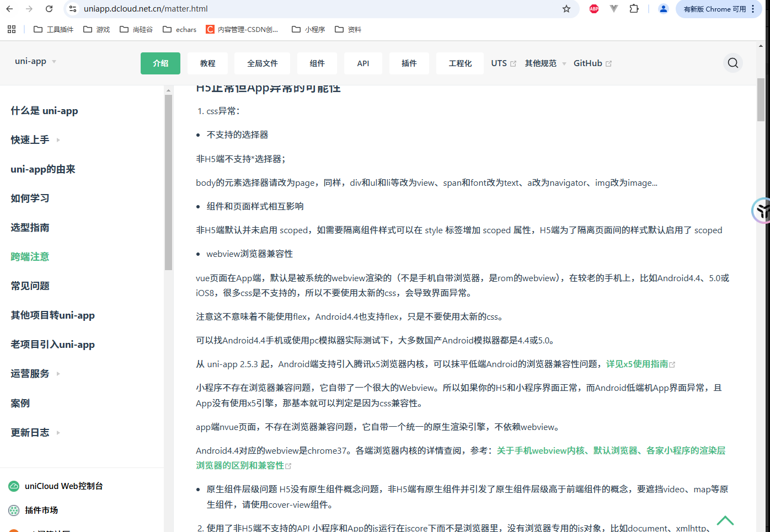Switch to the 全局文件 nav tab
Viewport: 770px width, 532px height.
coord(263,63)
